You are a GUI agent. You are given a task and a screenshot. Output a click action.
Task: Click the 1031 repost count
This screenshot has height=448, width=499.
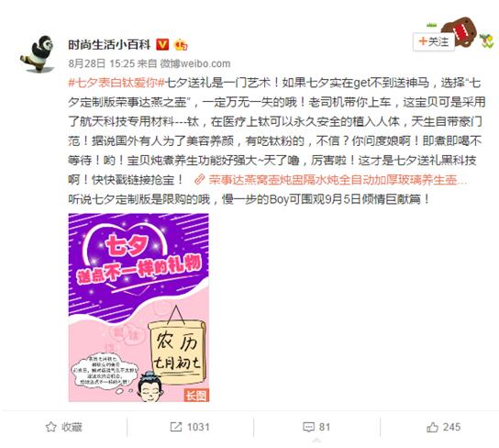coord(198,427)
